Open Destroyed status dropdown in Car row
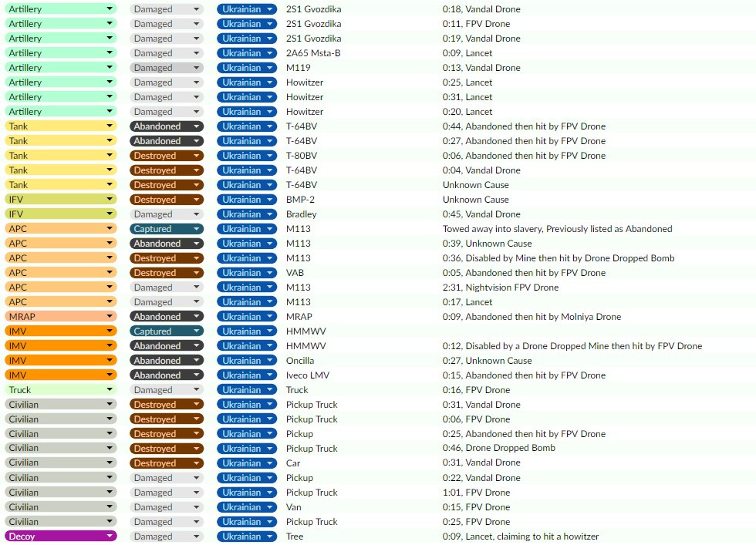Viewport: 756px width, 545px height. tap(167, 463)
